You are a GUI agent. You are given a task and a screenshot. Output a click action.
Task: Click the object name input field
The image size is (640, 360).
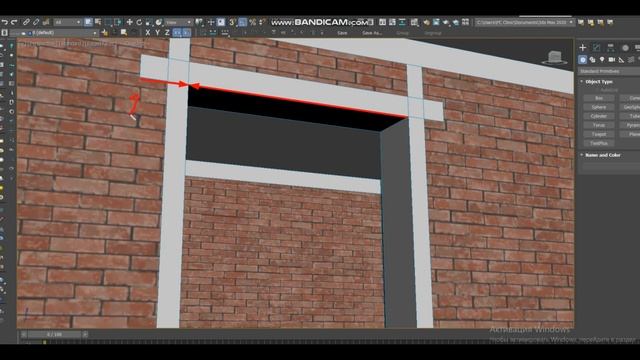click(611, 167)
